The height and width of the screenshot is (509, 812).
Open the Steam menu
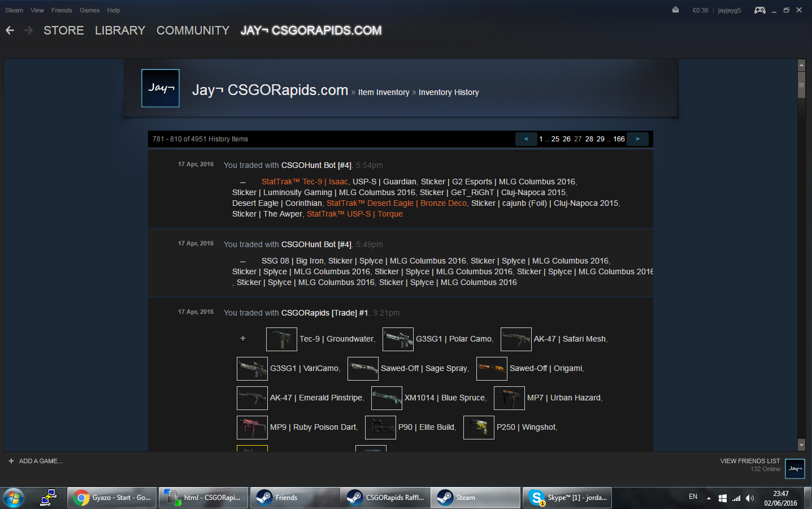pyautogui.click(x=14, y=10)
